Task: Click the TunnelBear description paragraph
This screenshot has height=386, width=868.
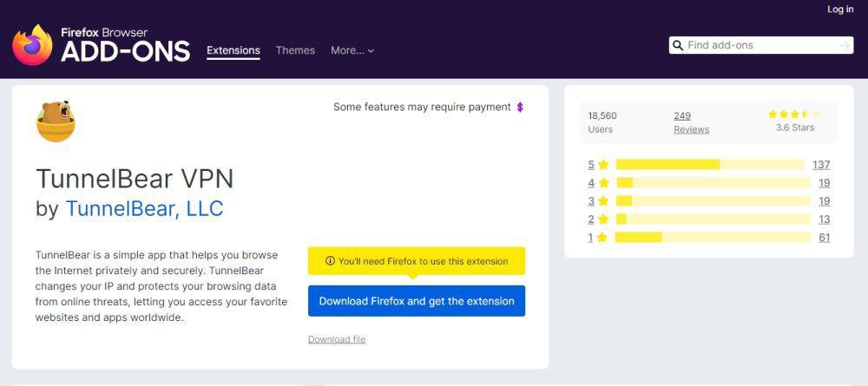Action: click(x=161, y=286)
